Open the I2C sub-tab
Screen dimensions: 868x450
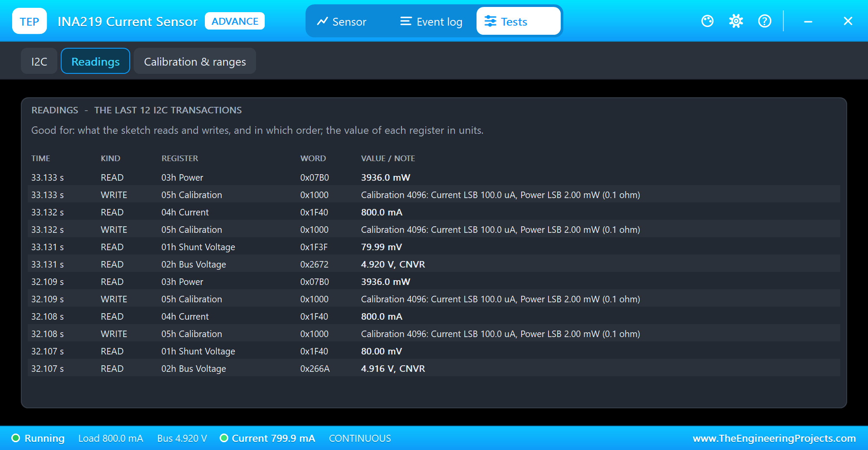(x=39, y=61)
